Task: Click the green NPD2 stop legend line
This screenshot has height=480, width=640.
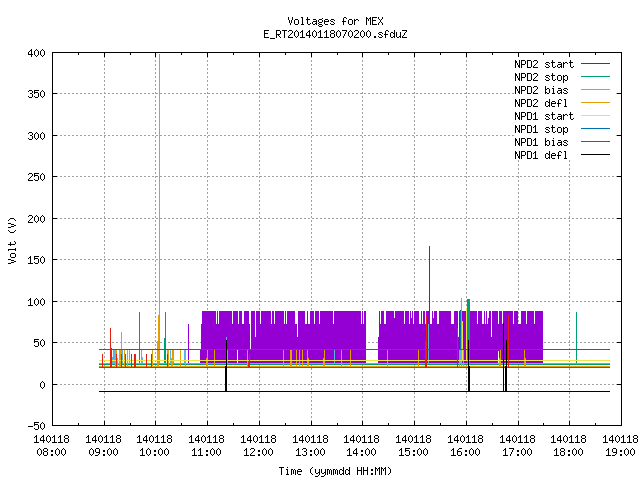Action: [x=596, y=76]
